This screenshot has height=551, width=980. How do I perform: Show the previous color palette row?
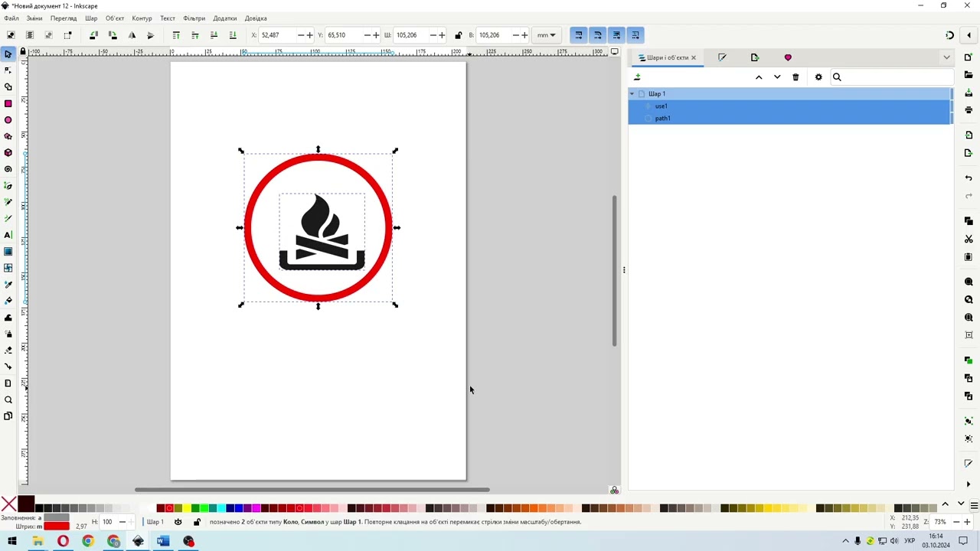click(945, 504)
